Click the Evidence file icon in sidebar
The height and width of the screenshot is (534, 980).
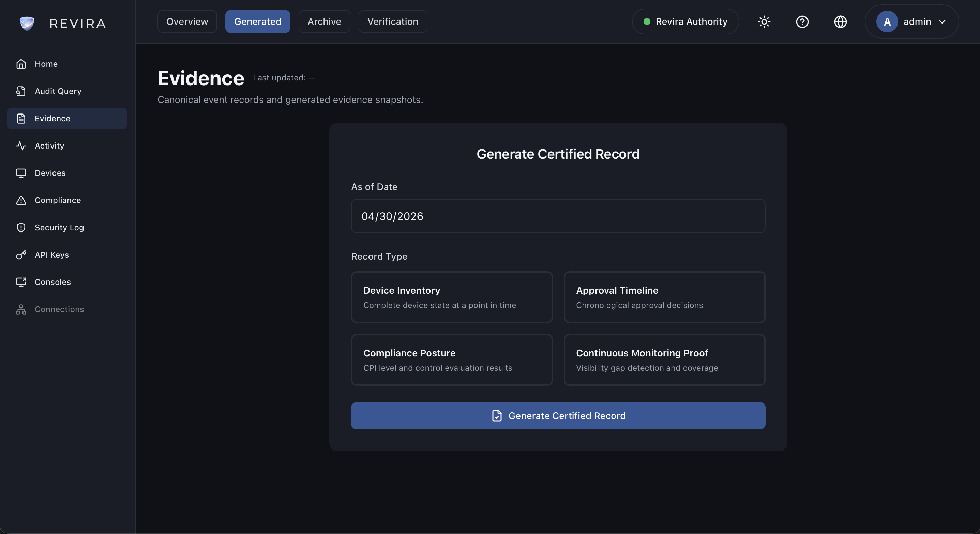coord(21,118)
